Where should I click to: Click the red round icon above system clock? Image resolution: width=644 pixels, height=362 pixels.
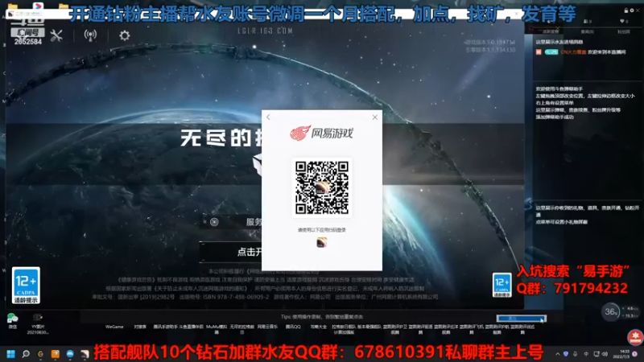point(635,337)
